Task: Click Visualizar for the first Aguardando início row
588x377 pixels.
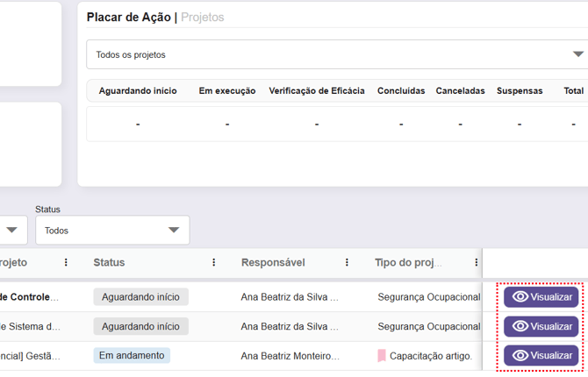Action: point(541,297)
